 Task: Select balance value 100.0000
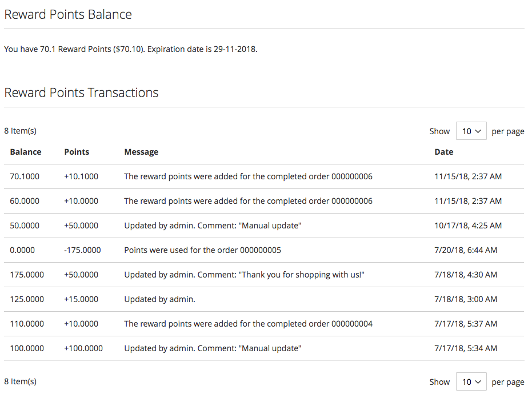point(27,348)
